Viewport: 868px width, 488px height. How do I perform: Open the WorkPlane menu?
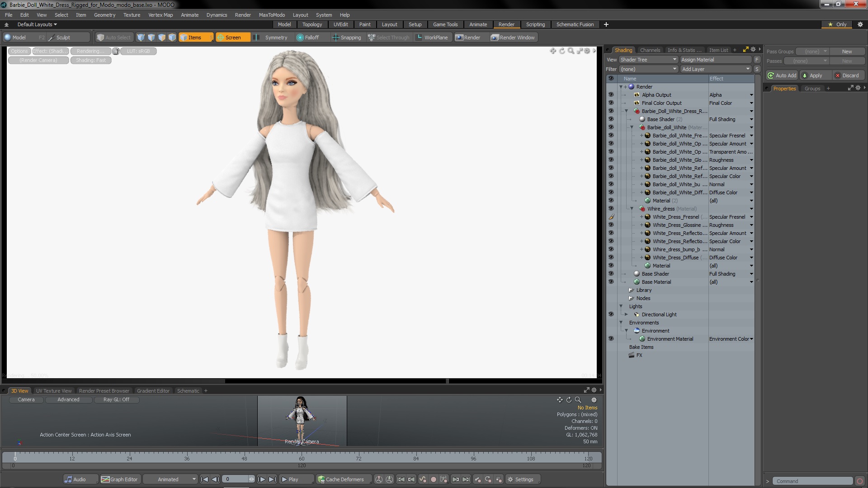pyautogui.click(x=432, y=38)
